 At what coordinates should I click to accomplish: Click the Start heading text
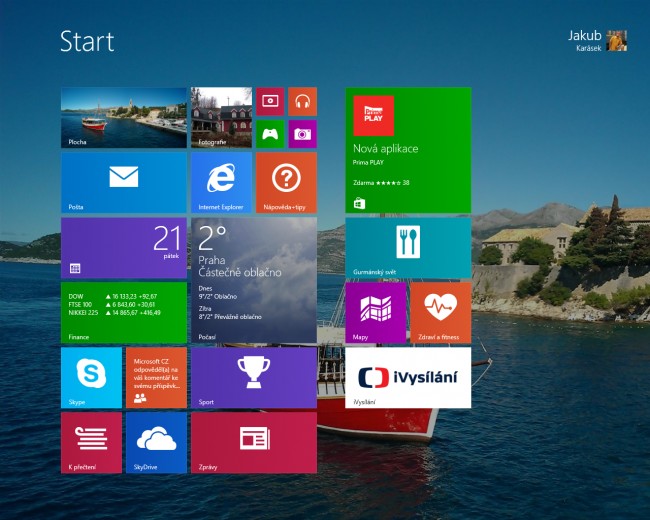87,41
